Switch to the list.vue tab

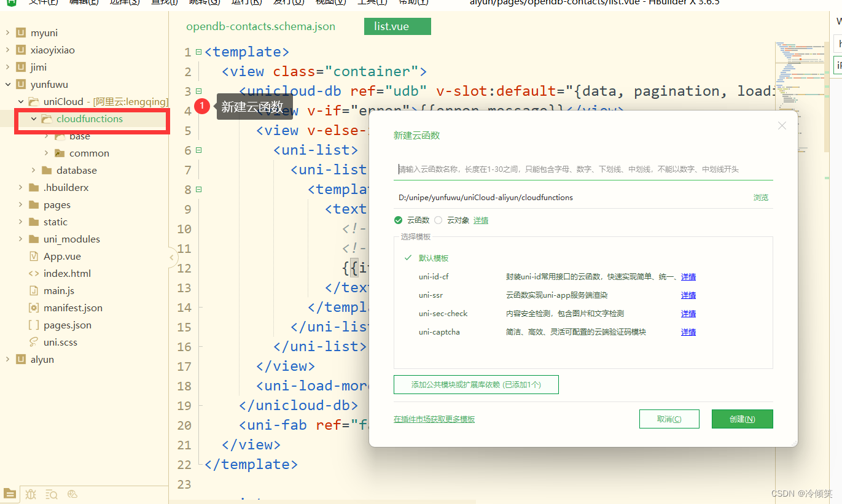click(397, 26)
